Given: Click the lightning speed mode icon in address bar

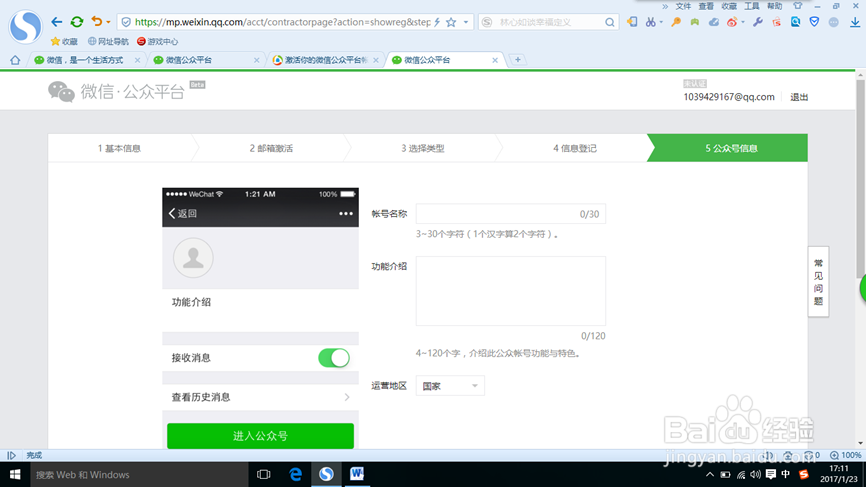Looking at the screenshot, I should [437, 22].
